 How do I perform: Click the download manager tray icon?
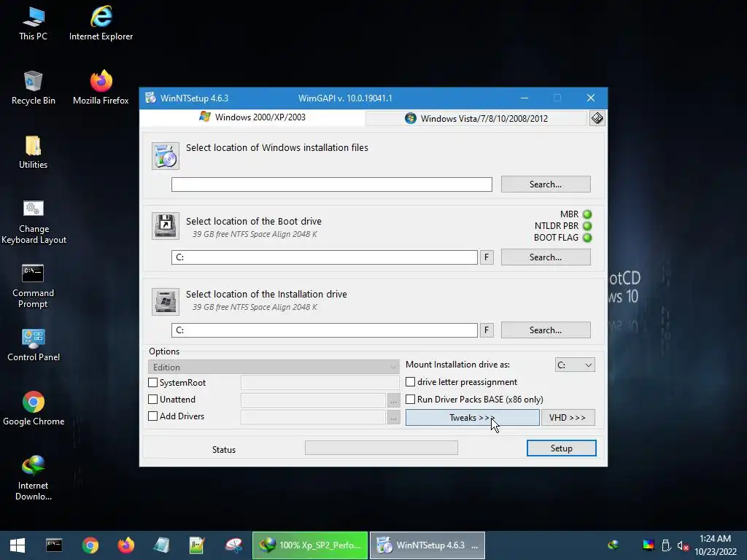point(614,545)
